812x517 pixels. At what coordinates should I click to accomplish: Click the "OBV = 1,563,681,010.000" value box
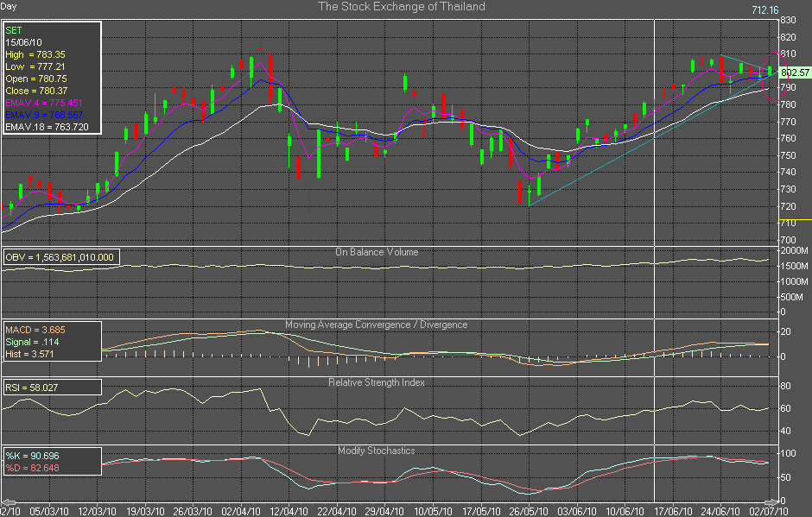click(60, 257)
